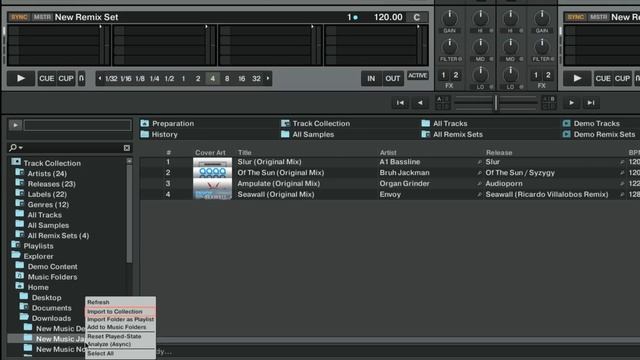Open the Music Folders node
The width and height of the screenshot is (640, 360).
tap(52, 277)
